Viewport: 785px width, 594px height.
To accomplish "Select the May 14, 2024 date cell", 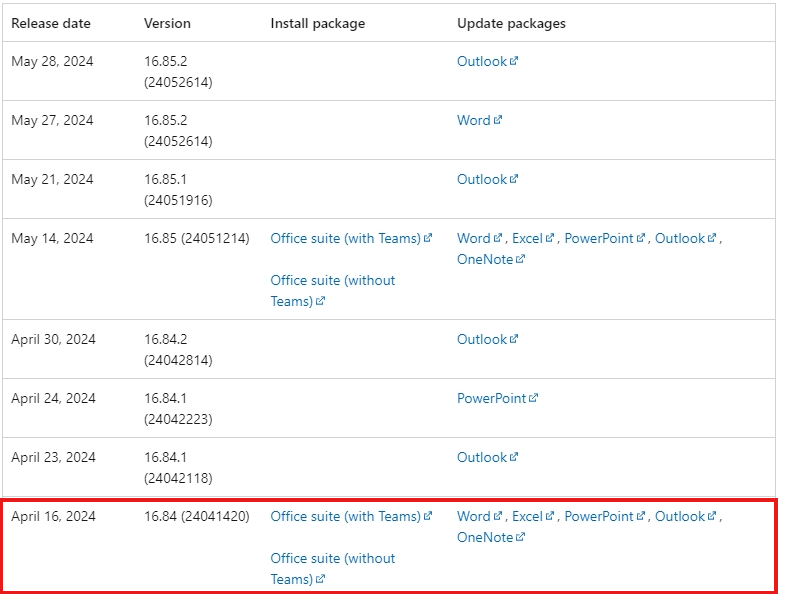I will [x=52, y=238].
